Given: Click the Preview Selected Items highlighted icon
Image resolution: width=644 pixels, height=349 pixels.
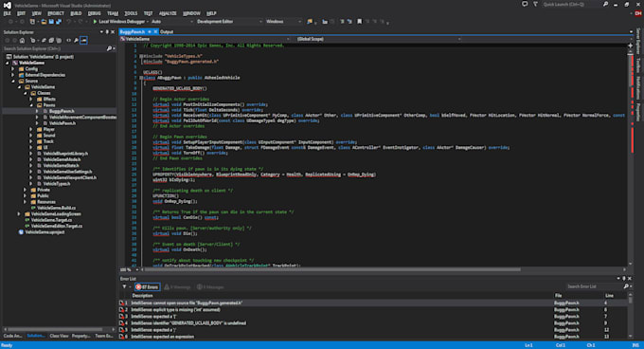Looking at the screenshot, I should 83,40.
